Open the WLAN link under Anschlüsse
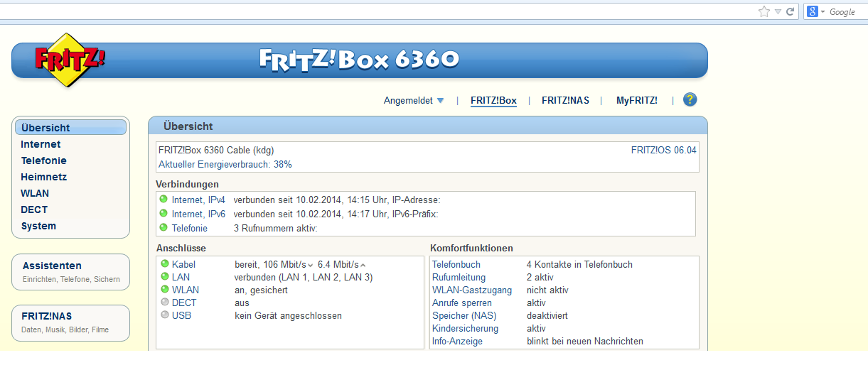This screenshot has width=868, height=365. pos(186,290)
